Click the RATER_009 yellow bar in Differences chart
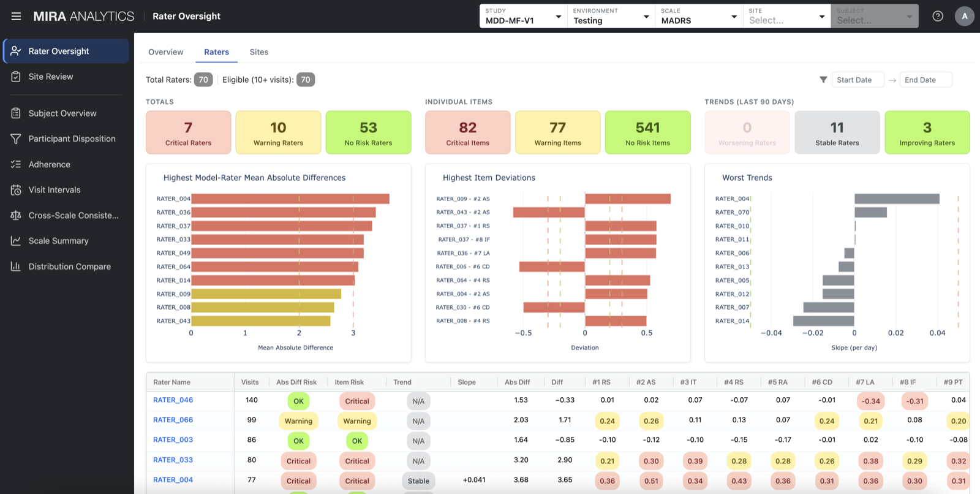 (266, 294)
